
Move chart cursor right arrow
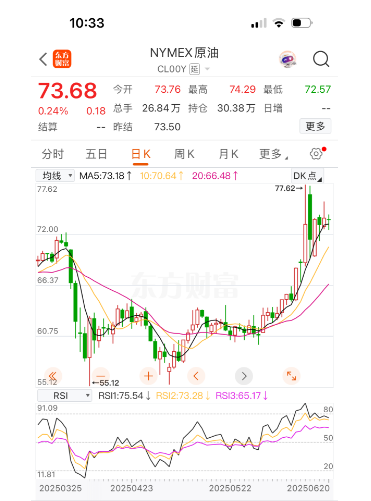point(244,376)
